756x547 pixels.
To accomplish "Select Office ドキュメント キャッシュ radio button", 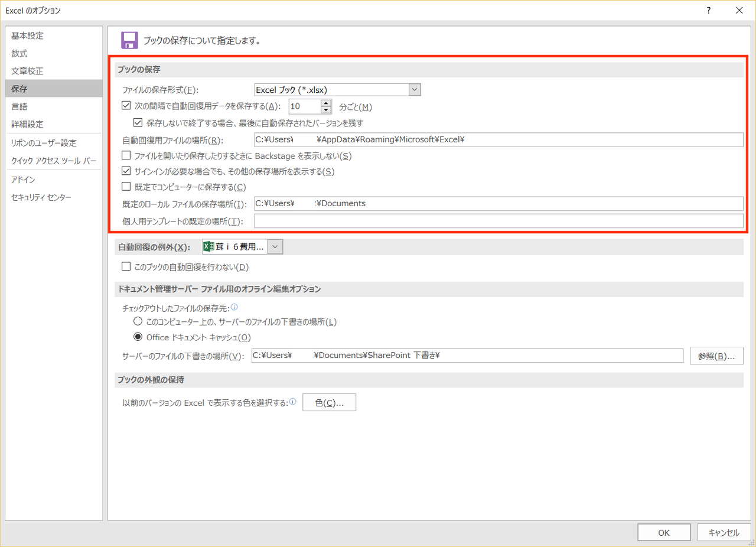I will point(138,337).
